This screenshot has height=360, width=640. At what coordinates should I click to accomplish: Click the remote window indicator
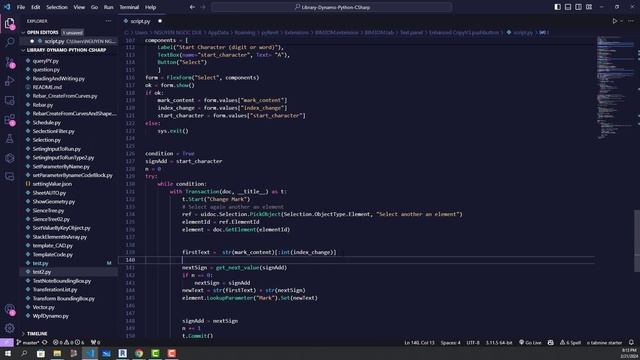point(7,342)
